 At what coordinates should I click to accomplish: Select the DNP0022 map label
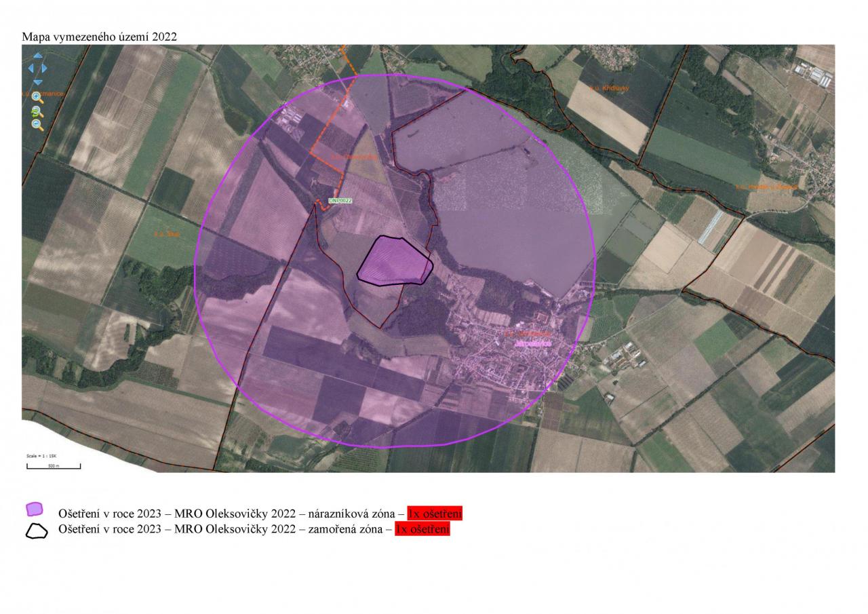[x=341, y=201]
